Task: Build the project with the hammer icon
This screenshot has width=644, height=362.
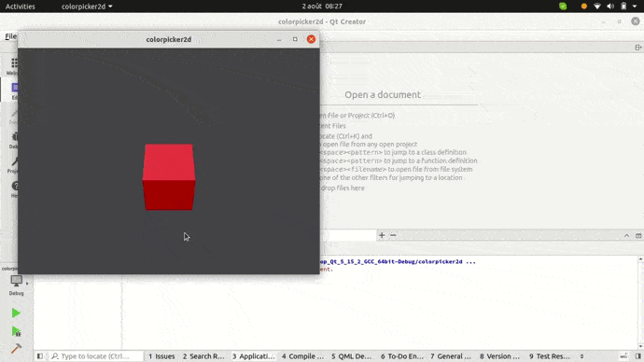Action: point(16,348)
